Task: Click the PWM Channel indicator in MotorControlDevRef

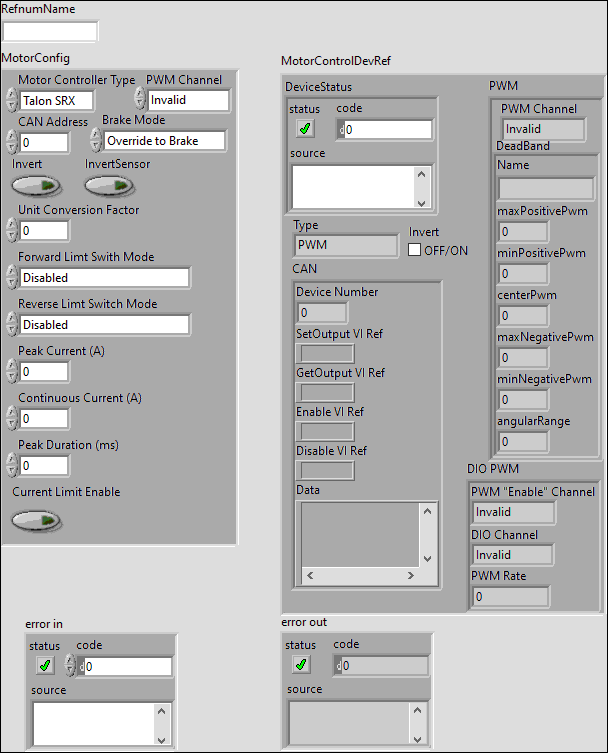Action: click(x=544, y=129)
